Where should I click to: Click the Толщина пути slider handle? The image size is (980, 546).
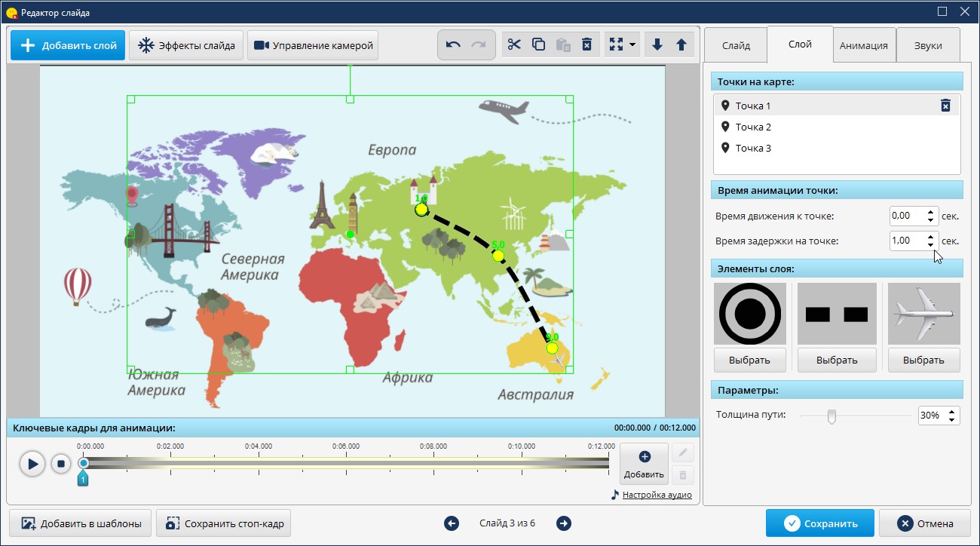[x=831, y=416]
